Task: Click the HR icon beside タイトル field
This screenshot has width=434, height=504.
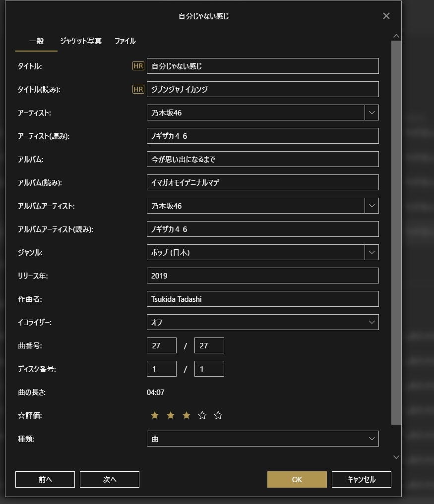Action: point(138,66)
